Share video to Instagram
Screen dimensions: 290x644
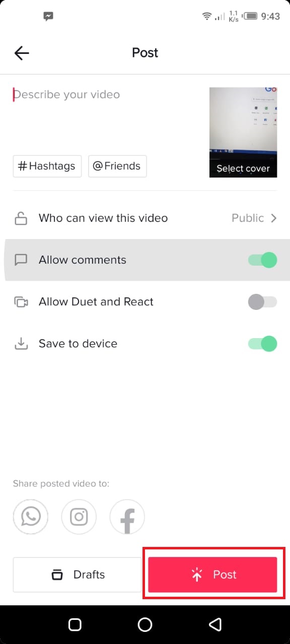pyautogui.click(x=79, y=517)
